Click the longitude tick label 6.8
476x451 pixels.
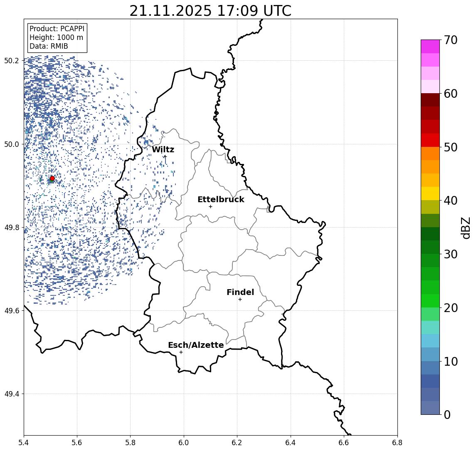[x=397, y=443]
